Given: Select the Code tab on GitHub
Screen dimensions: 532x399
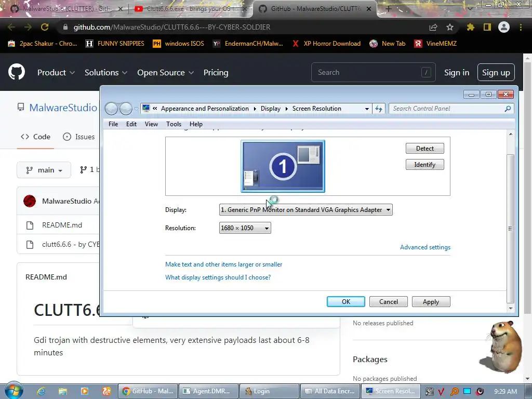Looking at the screenshot, I should [x=35, y=137].
